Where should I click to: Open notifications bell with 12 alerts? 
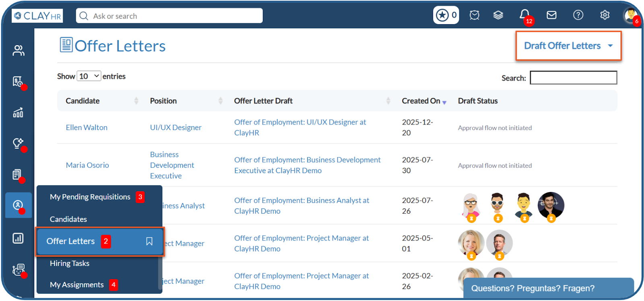525,15
